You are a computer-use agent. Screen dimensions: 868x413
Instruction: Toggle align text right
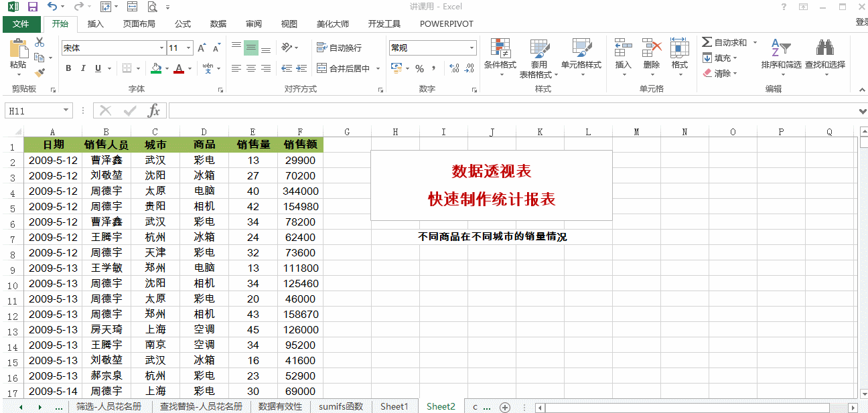click(x=266, y=68)
